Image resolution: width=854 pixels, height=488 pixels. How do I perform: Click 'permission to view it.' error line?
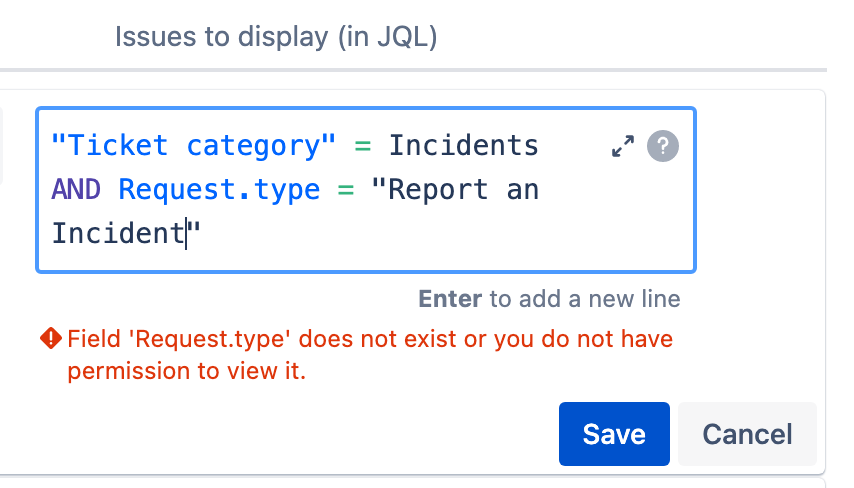point(187,371)
